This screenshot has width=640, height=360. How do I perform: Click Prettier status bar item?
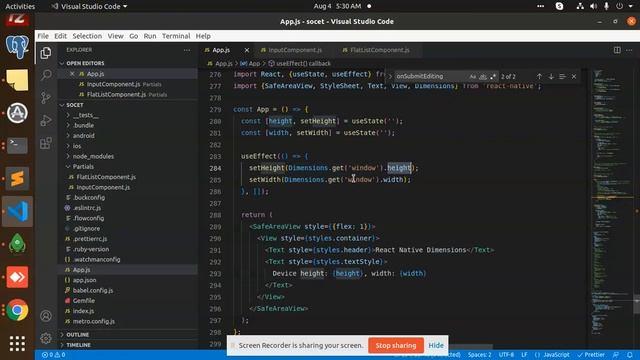pos(591,355)
